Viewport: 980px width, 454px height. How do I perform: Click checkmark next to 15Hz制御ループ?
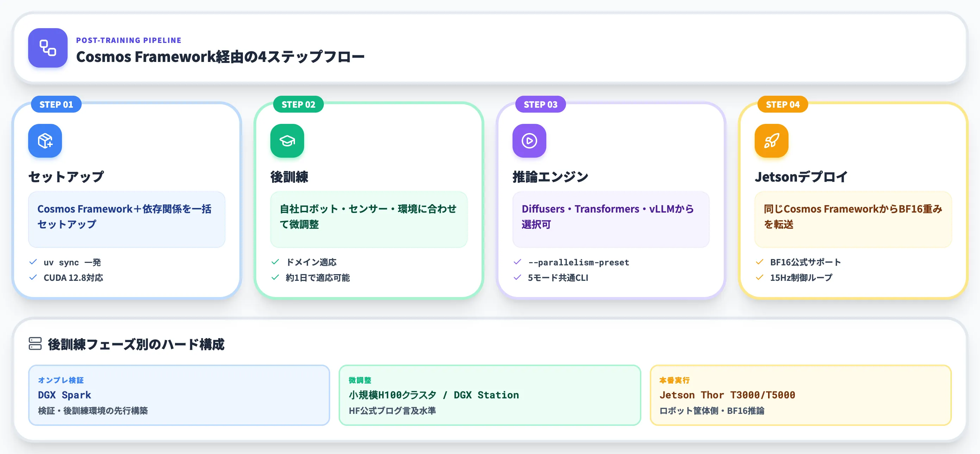click(x=760, y=278)
